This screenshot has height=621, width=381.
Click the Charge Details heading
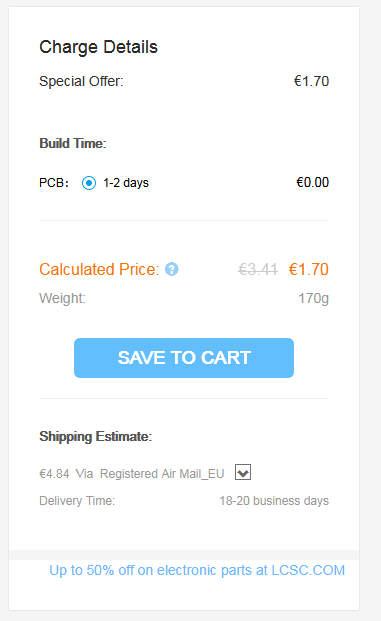tap(98, 47)
